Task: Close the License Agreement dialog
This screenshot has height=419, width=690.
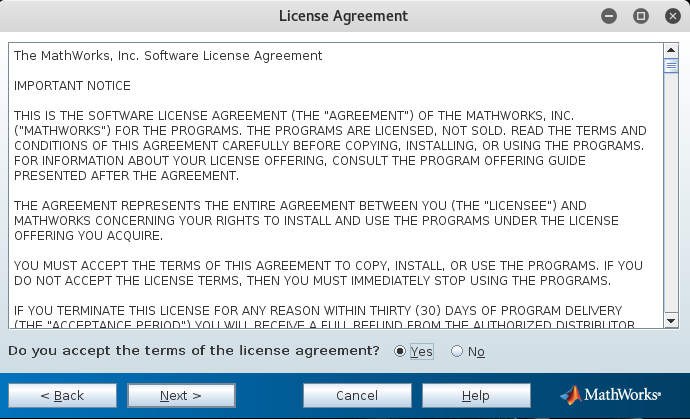Action: (673, 16)
